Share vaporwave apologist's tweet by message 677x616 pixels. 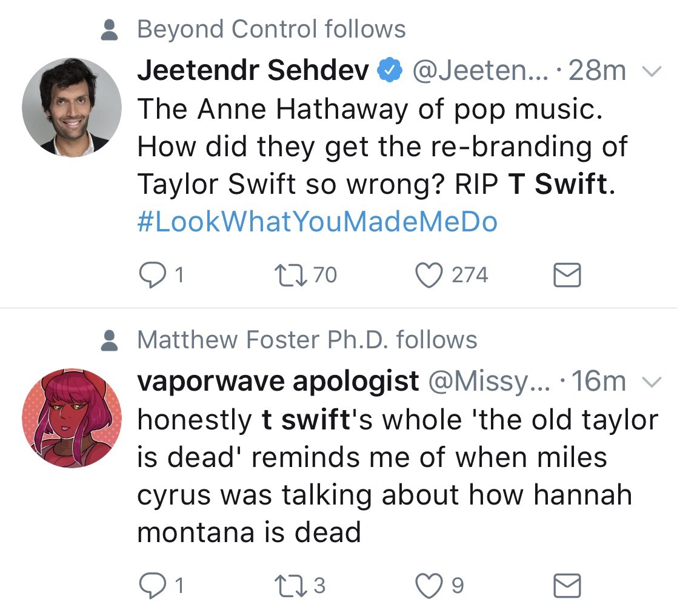pos(568,586)
